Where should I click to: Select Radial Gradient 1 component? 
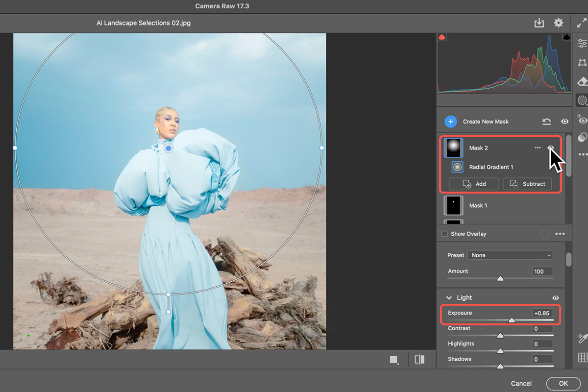(x=491, y=167)
